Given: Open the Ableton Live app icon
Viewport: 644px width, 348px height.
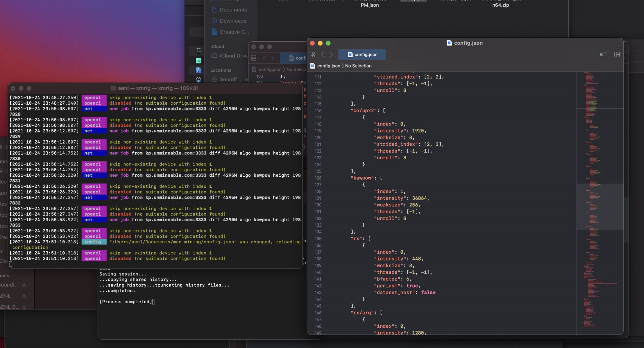Looking at the screenshot, I should [198, 61].
